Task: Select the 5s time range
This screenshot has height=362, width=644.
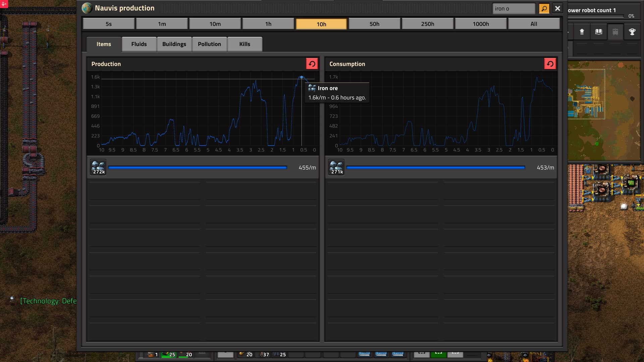Action: click(109, 24)
